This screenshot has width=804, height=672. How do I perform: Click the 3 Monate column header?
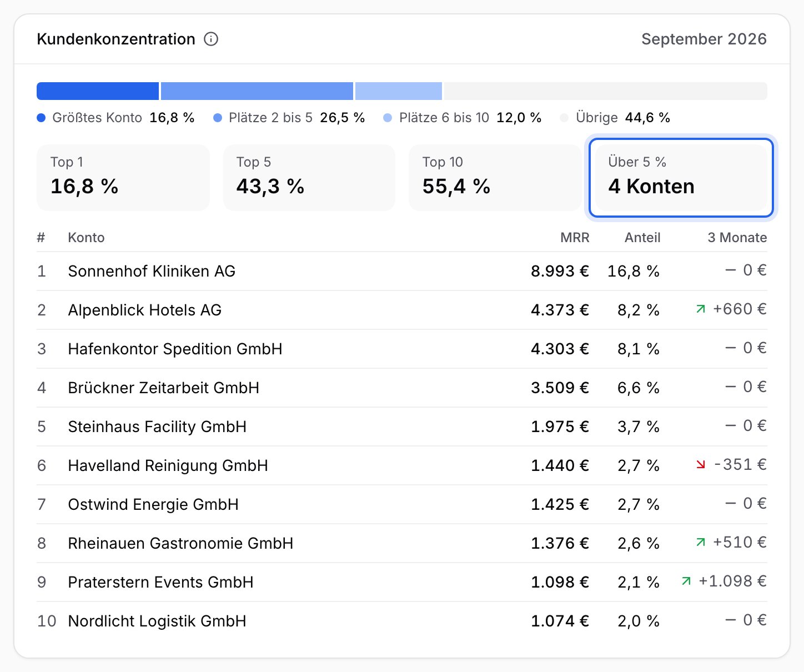point(737,238)
